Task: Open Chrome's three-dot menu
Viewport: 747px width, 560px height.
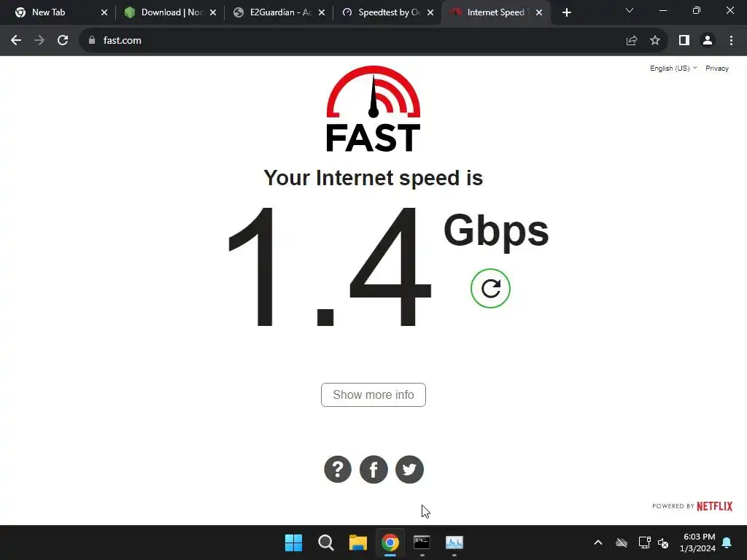Action: pyautogui.click(x=731, y=41)
